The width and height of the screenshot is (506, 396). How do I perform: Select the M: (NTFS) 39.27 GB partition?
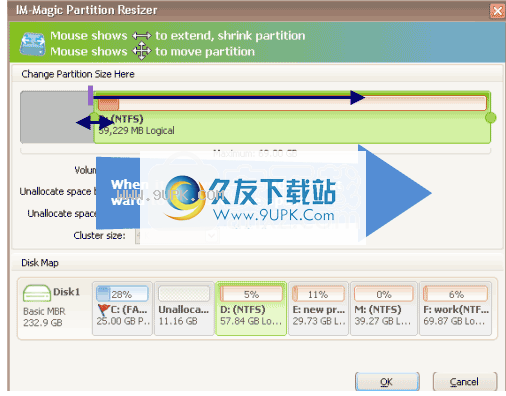click(384, 308)
